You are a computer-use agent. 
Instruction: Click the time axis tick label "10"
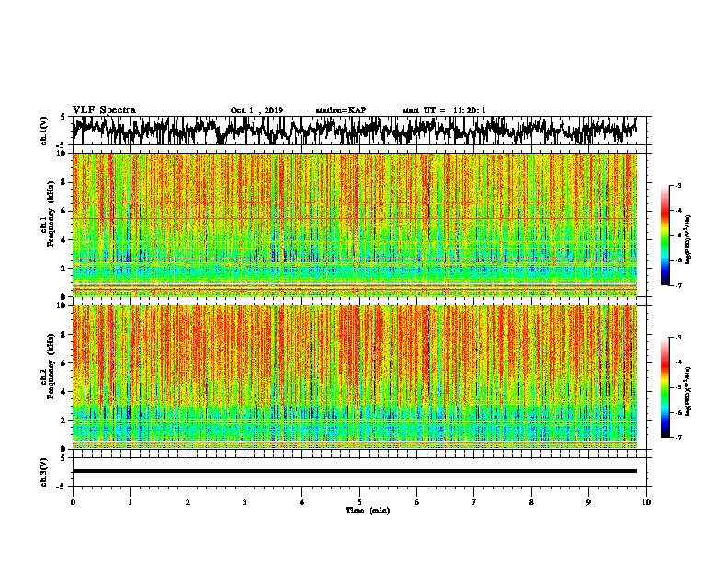646,502
